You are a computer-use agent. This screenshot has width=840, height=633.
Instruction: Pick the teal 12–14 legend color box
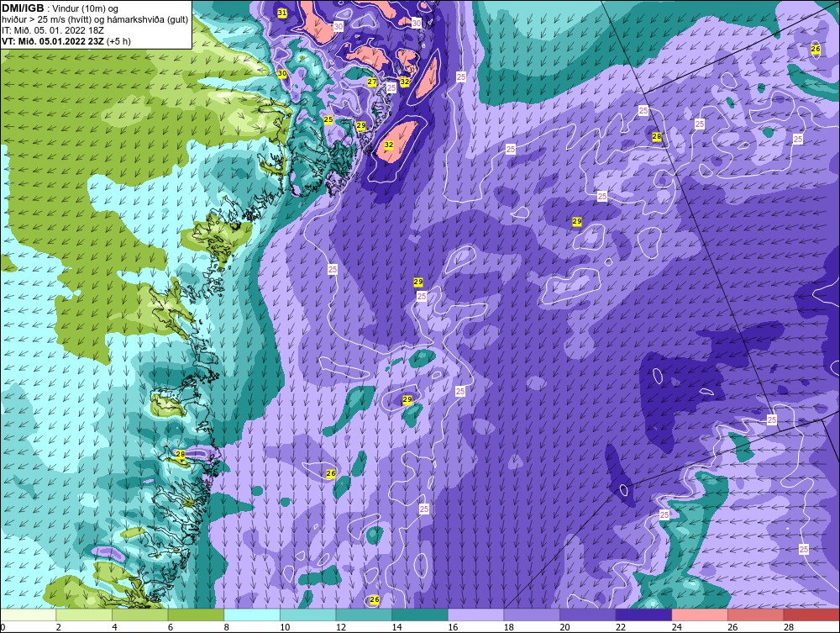click(x=364, y=615)
